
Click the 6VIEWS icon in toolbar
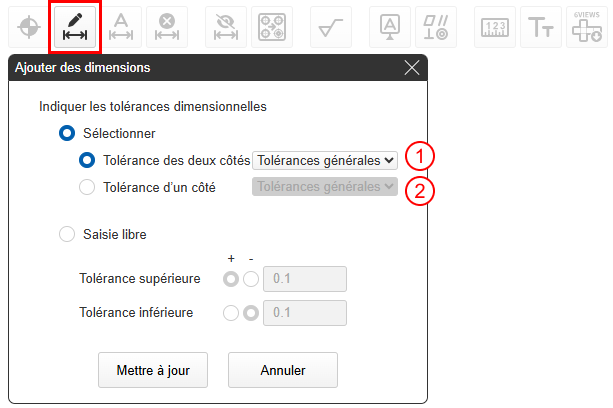point(587,27)
